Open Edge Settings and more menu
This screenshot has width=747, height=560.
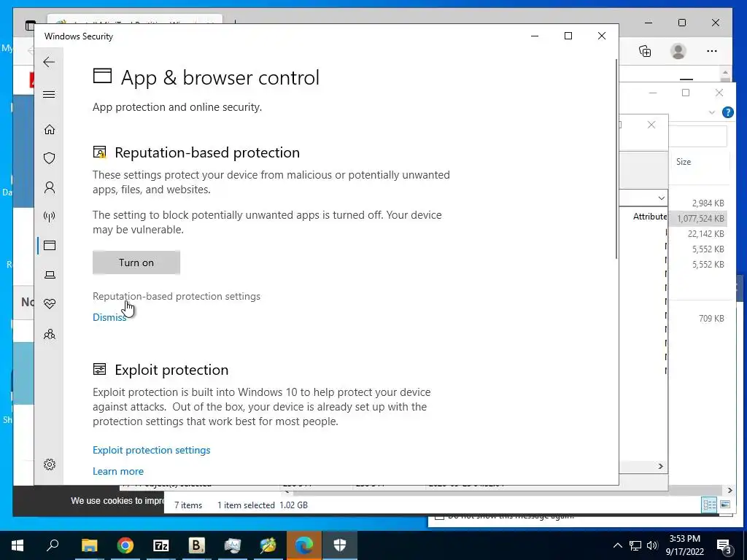click(x=712, y=51)
